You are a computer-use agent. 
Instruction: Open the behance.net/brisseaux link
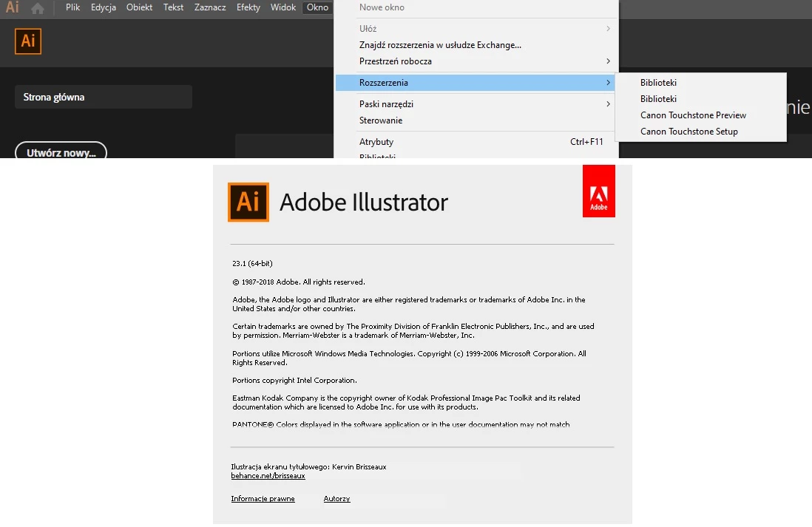(268, 476)
